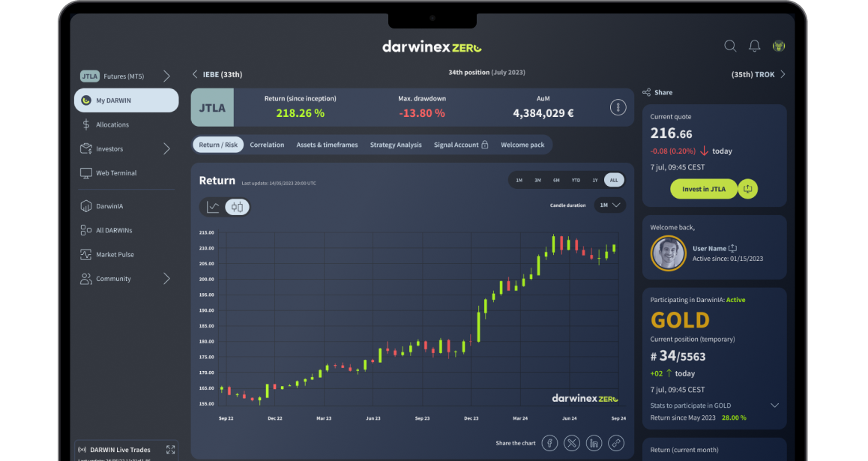Image resolution: width=868 pixels, height=461 pixels.
Task: Click the Market Pulse icon
Action: tap(85, 255)
